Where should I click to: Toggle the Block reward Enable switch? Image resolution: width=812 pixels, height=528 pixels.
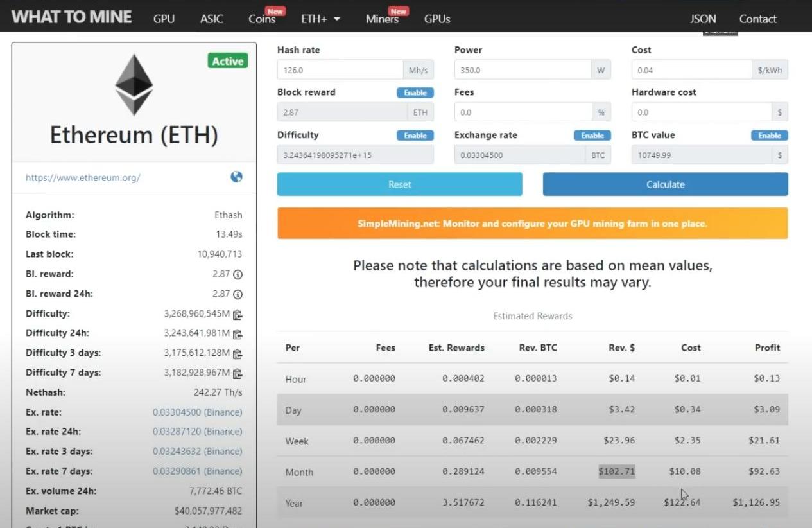coord(415,92)
